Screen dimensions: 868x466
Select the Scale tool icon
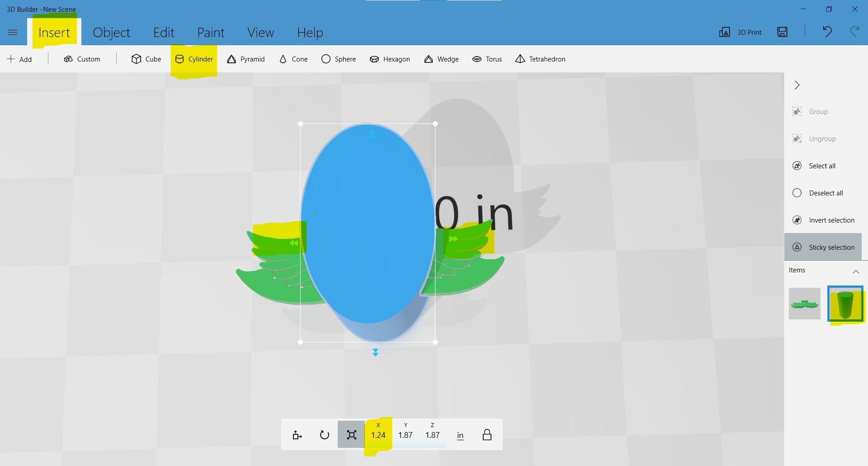(351, 435)
